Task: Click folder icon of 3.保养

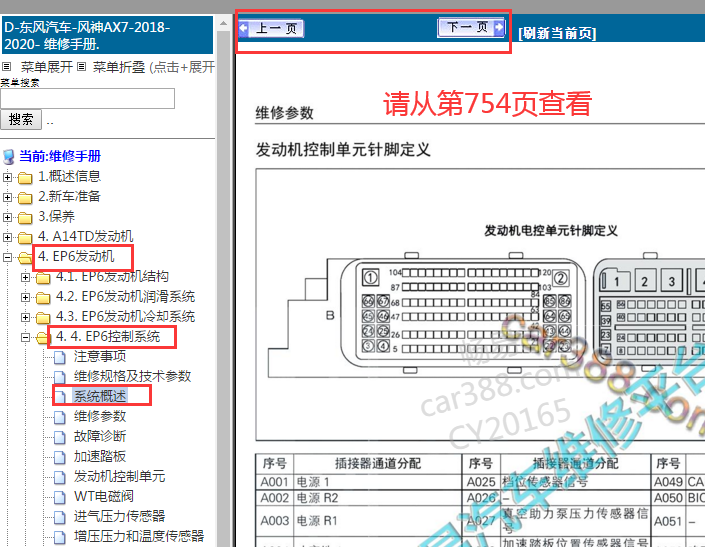Action: coord(25,218)
